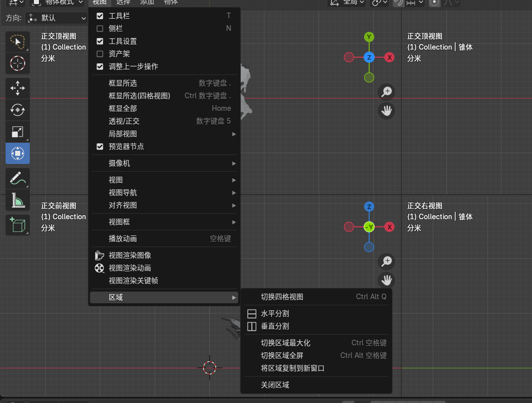Select the Transform tool
Screen dimensions: 532x403
(18, 153)
